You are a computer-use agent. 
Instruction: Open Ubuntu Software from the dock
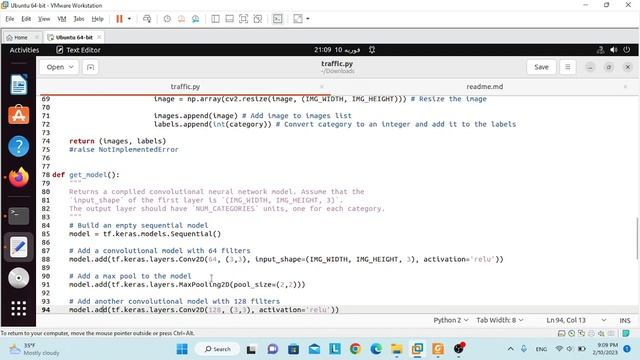pyautogui.click(x=18, y=115)
